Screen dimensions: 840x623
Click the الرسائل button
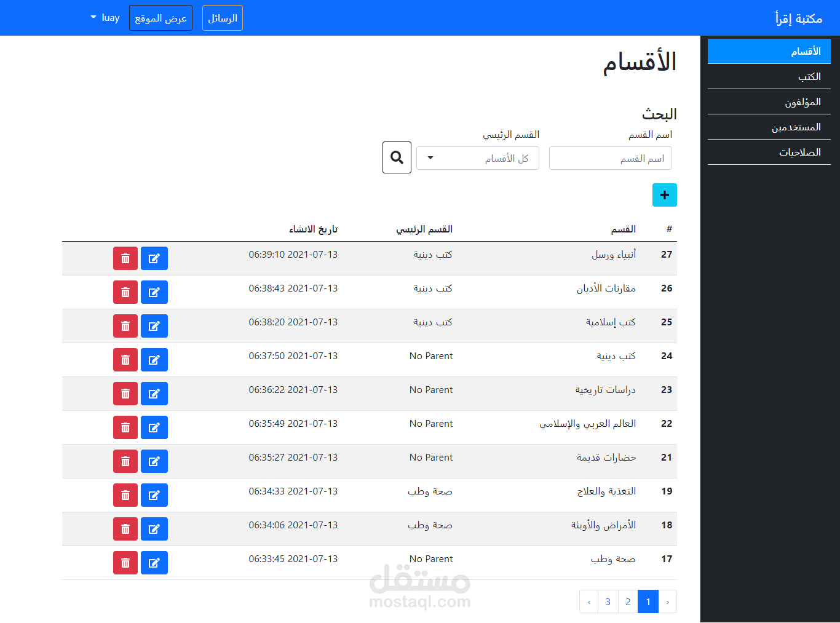223,18
